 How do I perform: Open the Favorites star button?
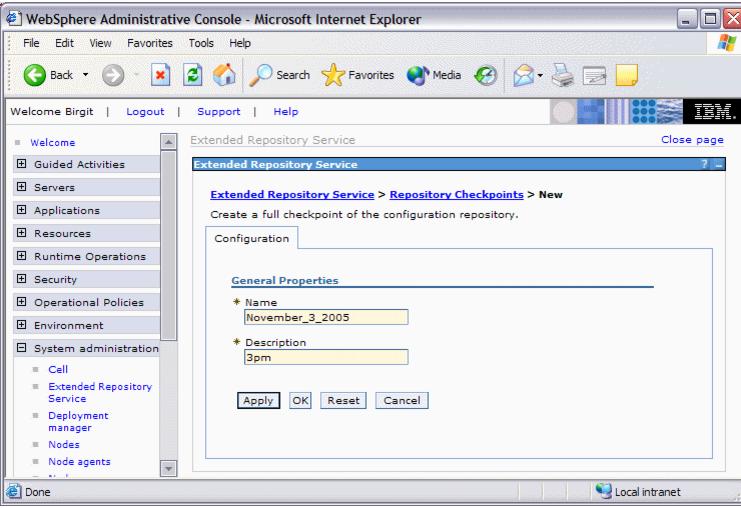(358, 75)
